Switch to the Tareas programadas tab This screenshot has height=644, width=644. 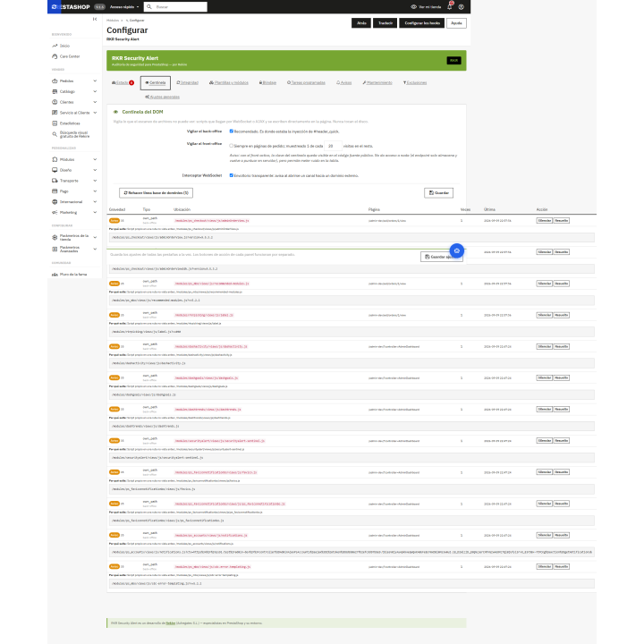click(x=306, y=82)
